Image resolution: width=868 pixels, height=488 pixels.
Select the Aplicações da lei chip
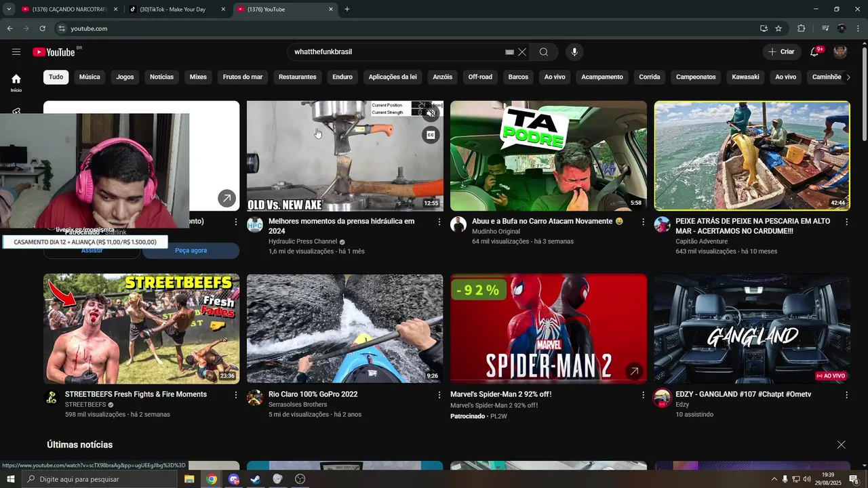click(x=393, y=77)
